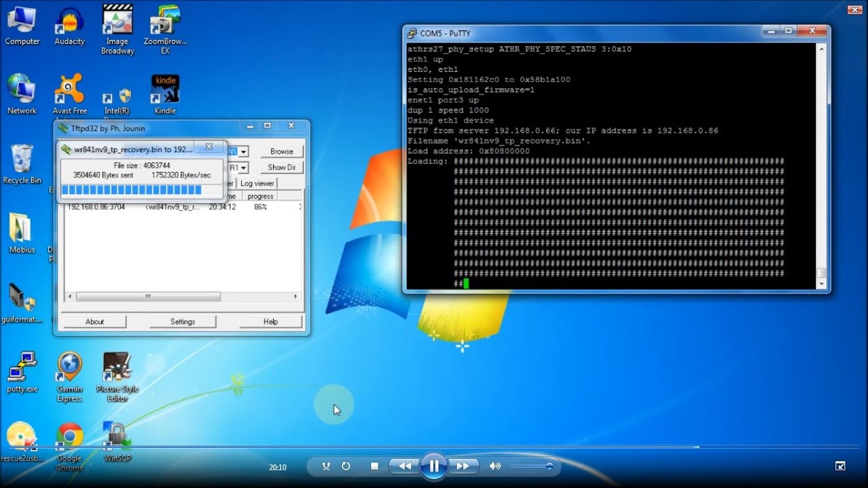Click the file transfer progress bar

pyautogui.click(x=141, y=190)
